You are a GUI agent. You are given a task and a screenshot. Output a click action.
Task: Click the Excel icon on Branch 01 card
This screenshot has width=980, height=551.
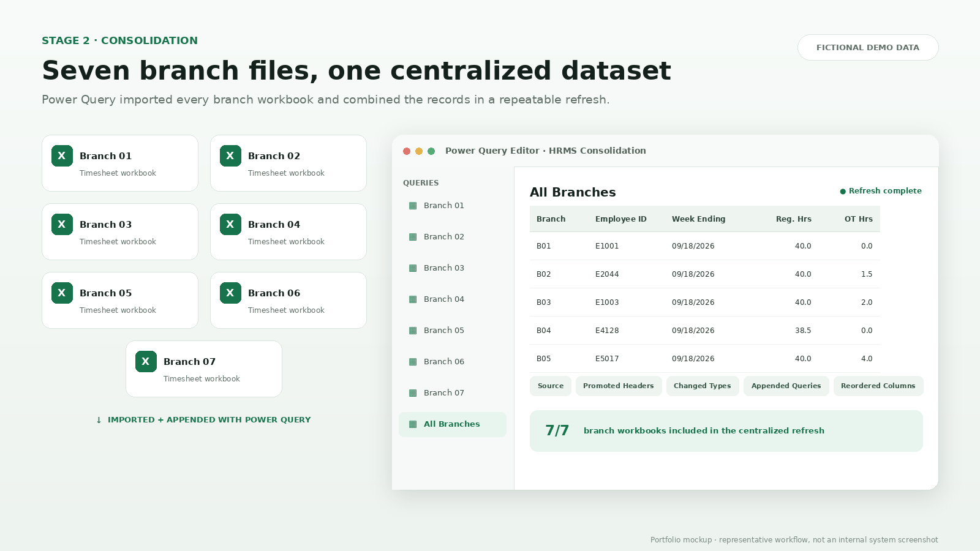[62, 156]
